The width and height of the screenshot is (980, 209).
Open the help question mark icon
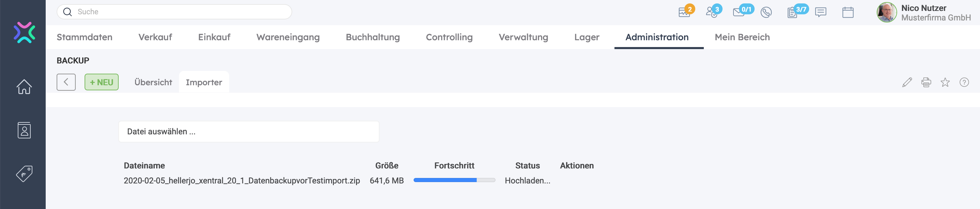pos(964,82)
